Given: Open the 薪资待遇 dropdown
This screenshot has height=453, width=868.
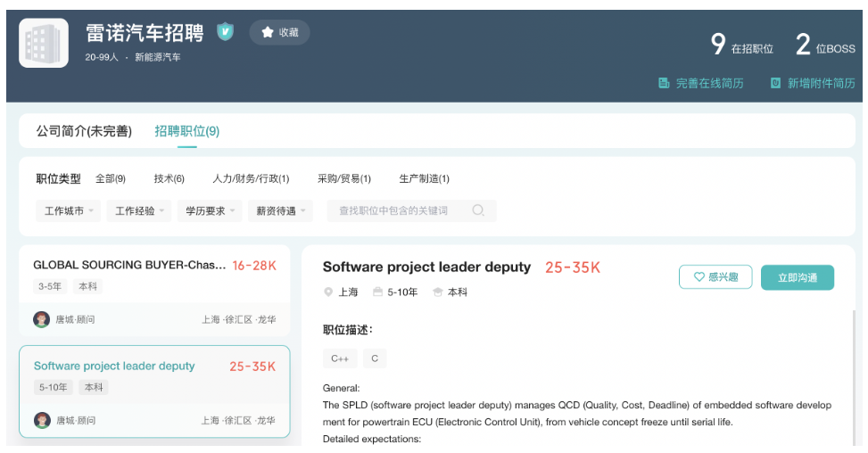Looking at the screenshot, I should click(281, 210).
